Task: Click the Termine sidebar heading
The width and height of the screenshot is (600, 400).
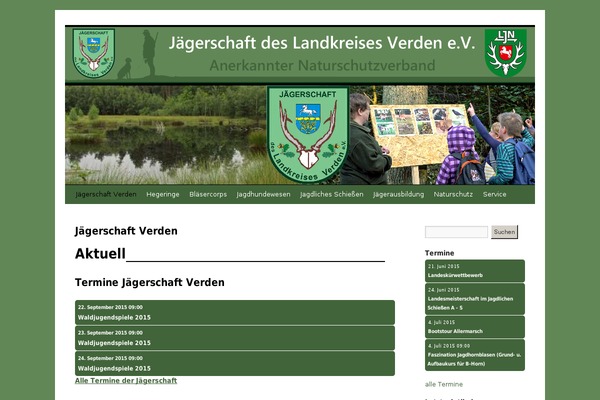Action: click(439, 253)
